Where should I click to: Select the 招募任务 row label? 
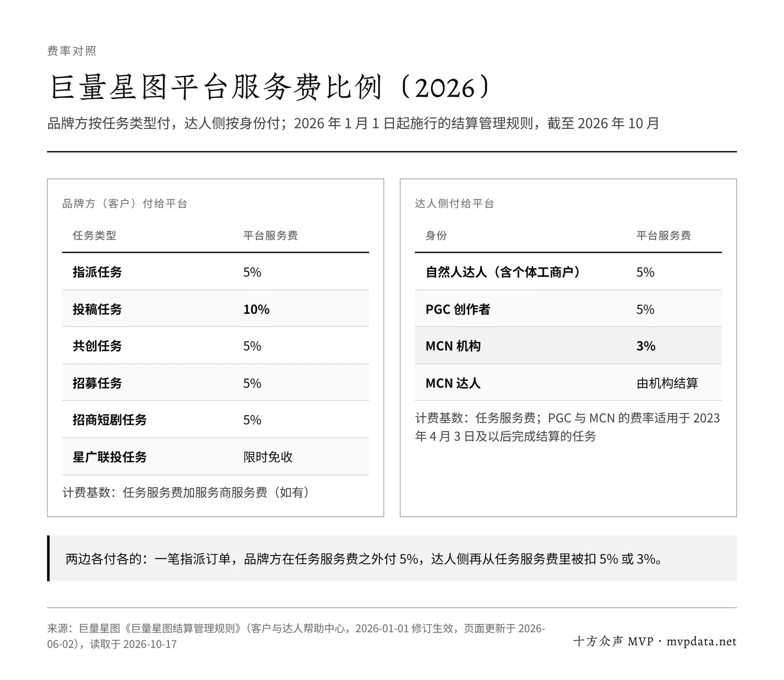(x=97, y=383)
